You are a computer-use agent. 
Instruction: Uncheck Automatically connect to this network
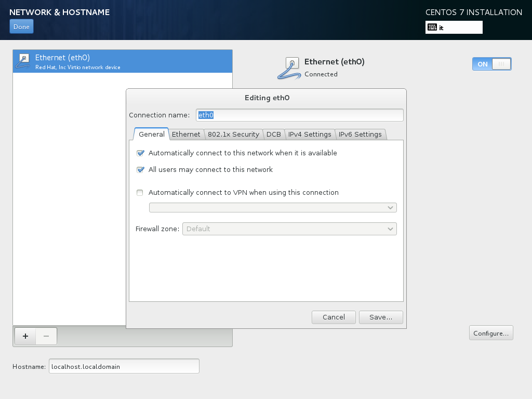tap(140, 153)
